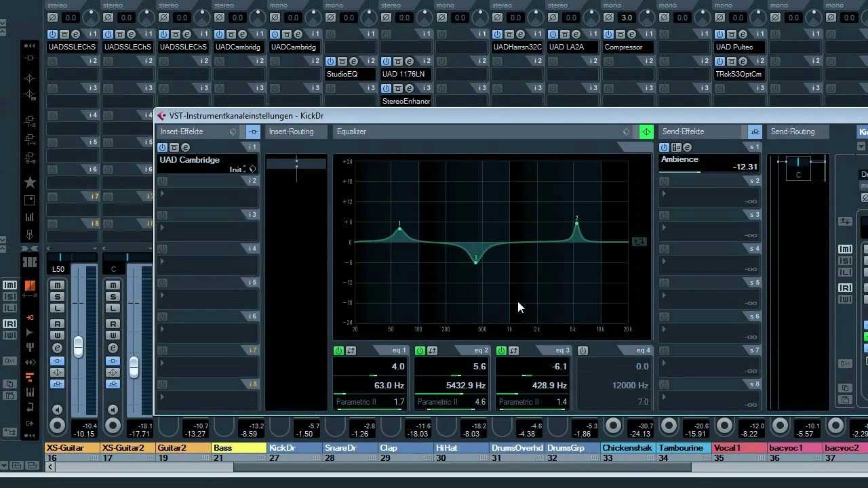The height and width of the screenshot is (488, 868).
Task: Toggle sends bypass button beside Send-Effekte header
Action: coord(755,131)
